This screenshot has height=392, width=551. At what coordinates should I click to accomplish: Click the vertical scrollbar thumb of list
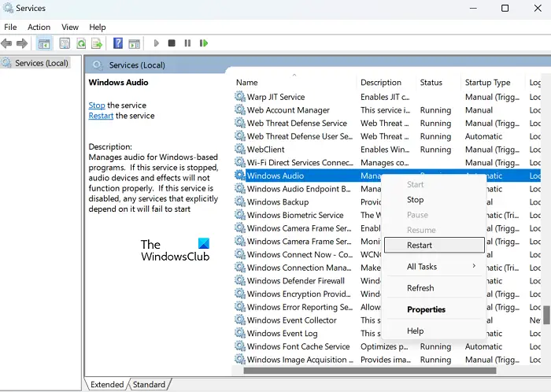(546, 315)
